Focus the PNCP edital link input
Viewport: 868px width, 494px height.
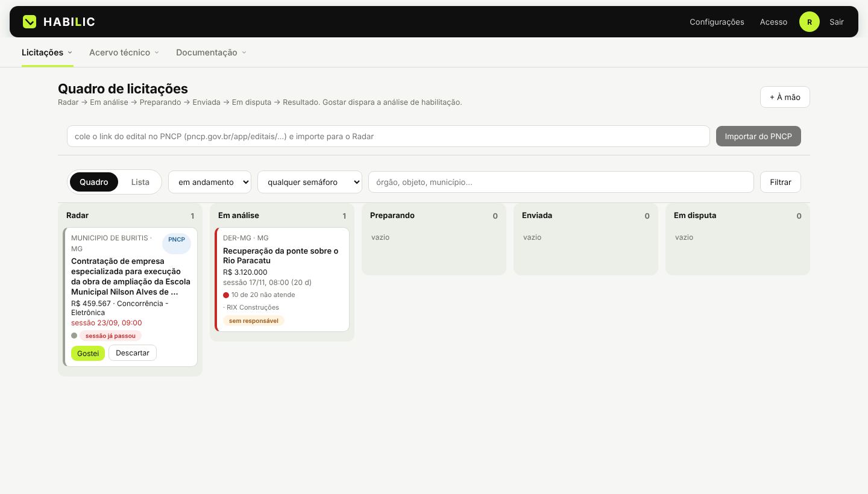[388, 136]
